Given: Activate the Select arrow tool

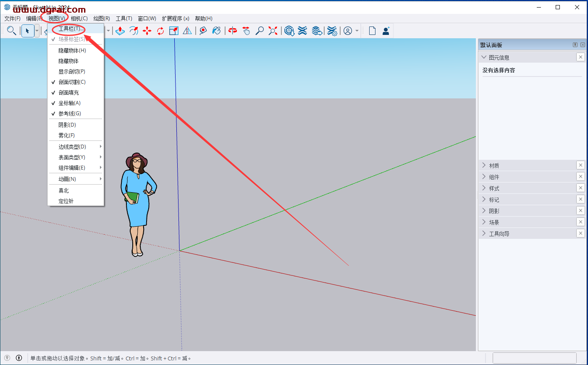Looking at the screenshot, I should click(x=28, y=31).
